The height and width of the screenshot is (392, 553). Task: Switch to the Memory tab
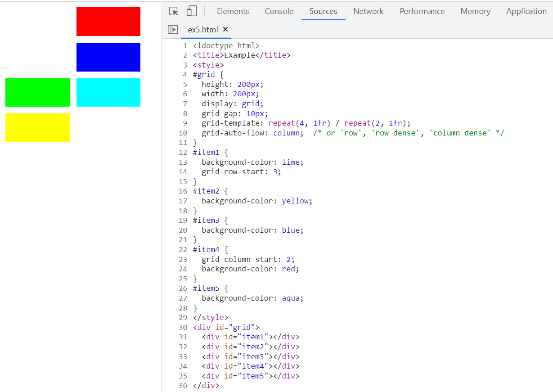click(475, 11)
